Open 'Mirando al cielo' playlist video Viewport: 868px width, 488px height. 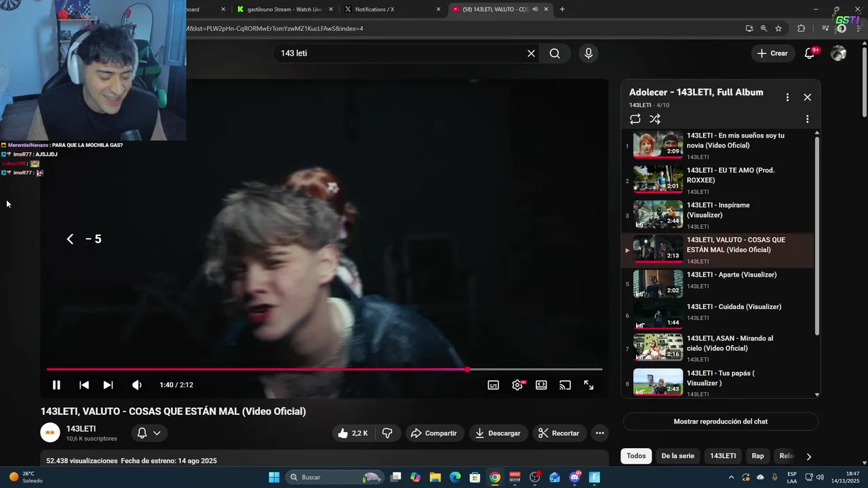tap(717, 347)
